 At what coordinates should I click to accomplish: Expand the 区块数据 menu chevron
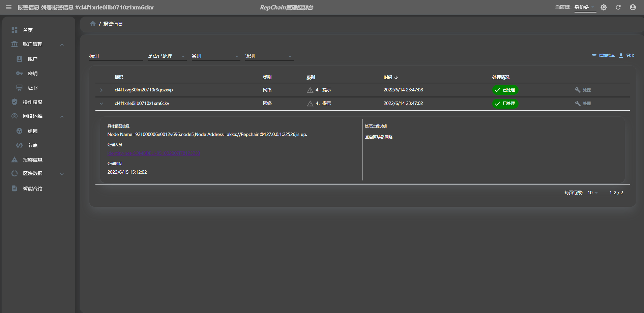click(x=62, y=174)
